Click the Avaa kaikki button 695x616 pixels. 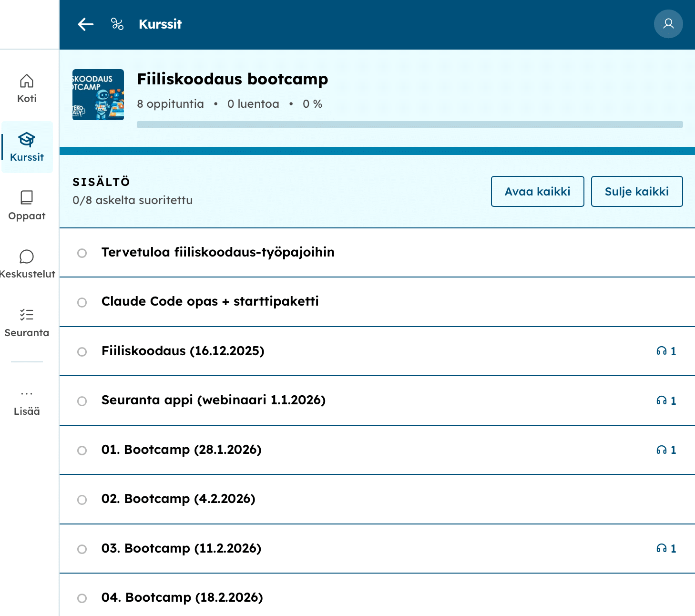(537, 192)
